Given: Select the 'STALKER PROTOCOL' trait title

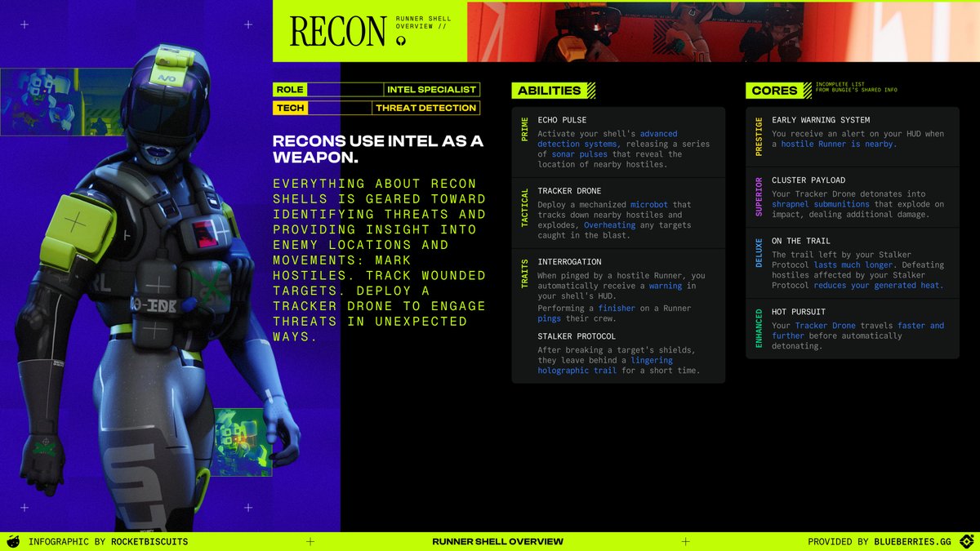Looking at the screenshot, I should (x=577, y=336).
